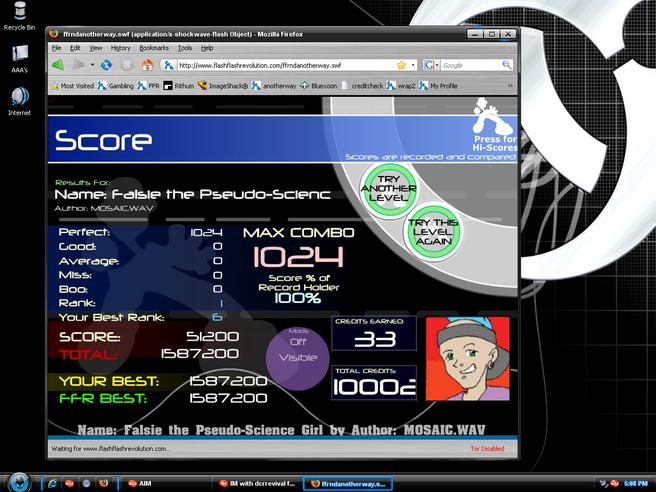
Task: Bookmark the page with the star icon
Action: click(401, 65)
